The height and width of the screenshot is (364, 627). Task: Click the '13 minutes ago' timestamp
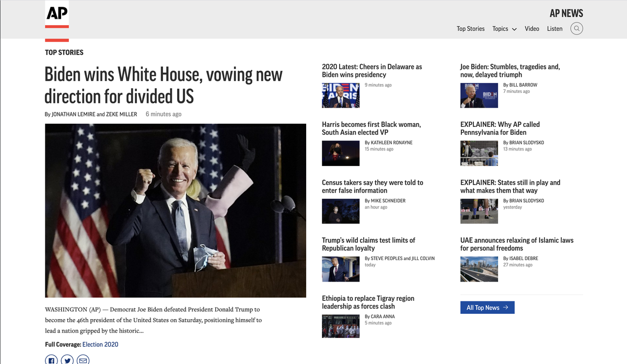pos(517,149)
